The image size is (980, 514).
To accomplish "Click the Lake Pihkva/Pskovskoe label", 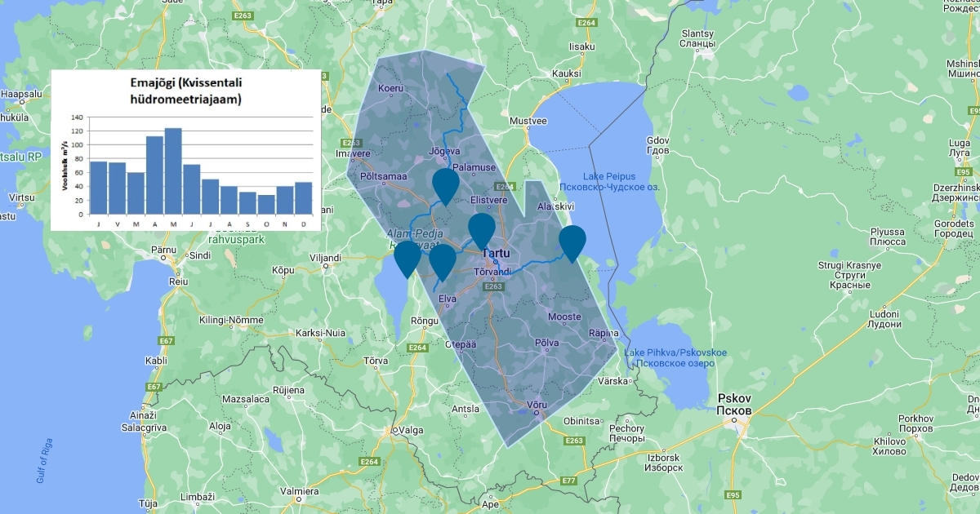I will tap(675, 352).
